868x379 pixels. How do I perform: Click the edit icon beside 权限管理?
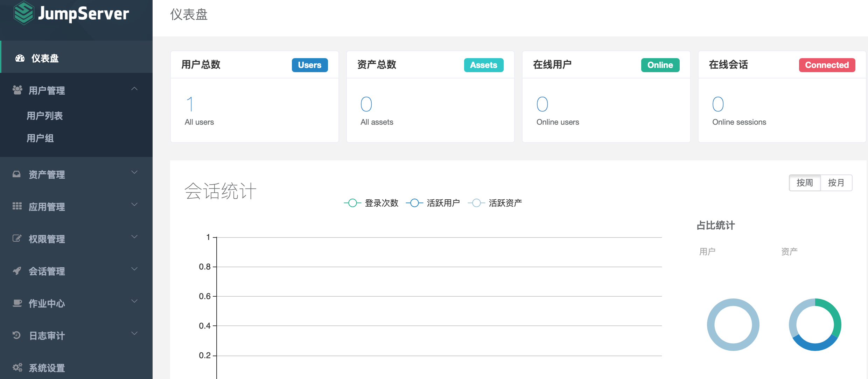pos(17,238)
